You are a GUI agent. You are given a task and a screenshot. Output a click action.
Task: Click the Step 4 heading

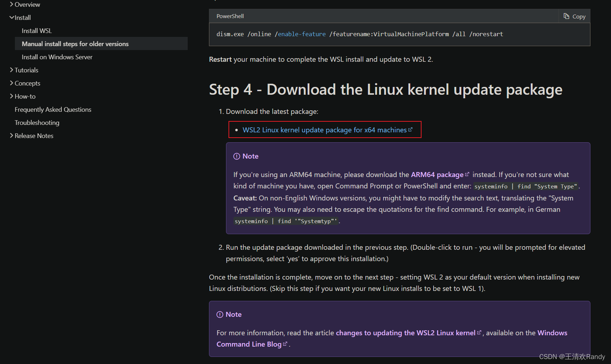[386, 90]
